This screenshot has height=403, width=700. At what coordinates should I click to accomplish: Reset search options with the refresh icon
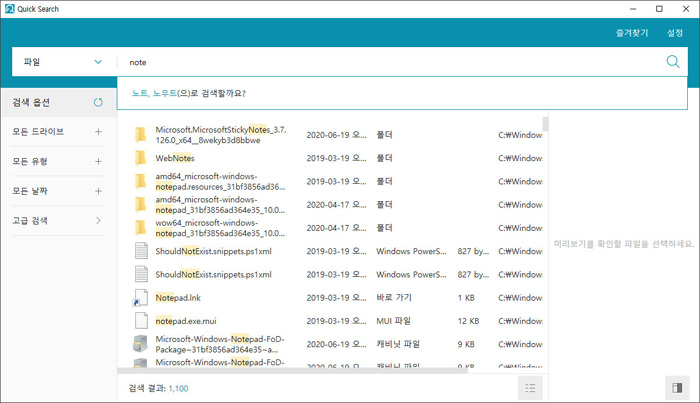[x=98, y=102]
